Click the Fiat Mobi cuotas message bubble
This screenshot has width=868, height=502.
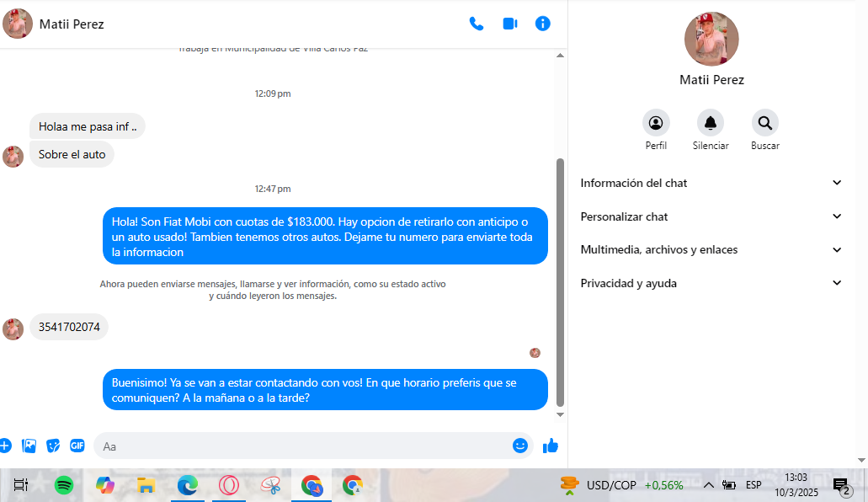pos(325,237)
